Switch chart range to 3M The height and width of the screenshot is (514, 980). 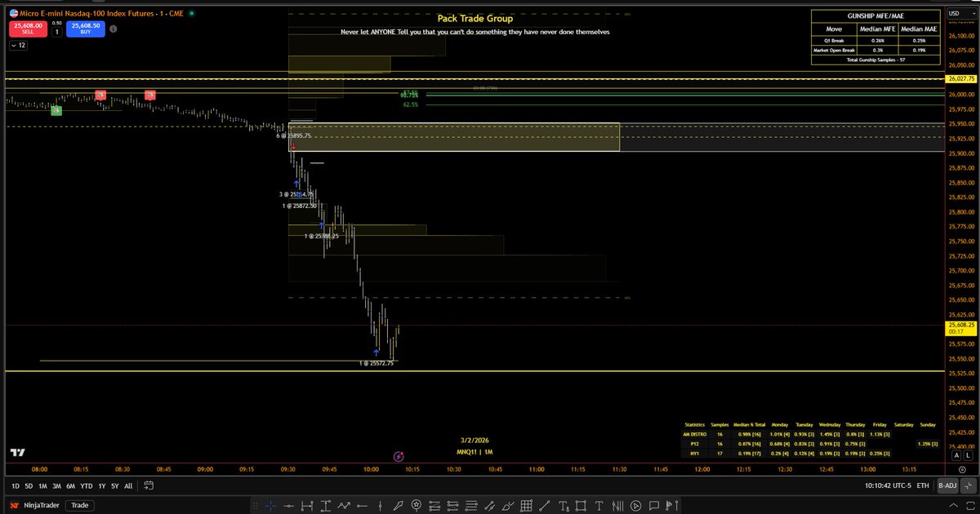point(56,485)
